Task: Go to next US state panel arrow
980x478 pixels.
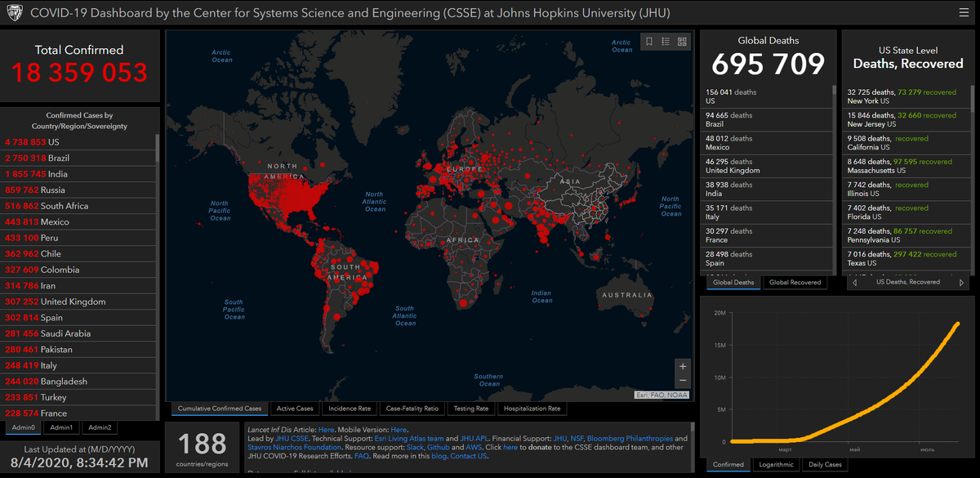Action: pyautogui.click(x=961, y=282)
